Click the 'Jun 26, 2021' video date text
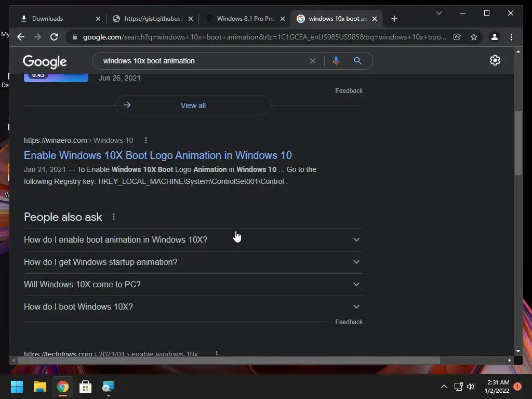Screen dimensions: 532x399 click(119, 78)
